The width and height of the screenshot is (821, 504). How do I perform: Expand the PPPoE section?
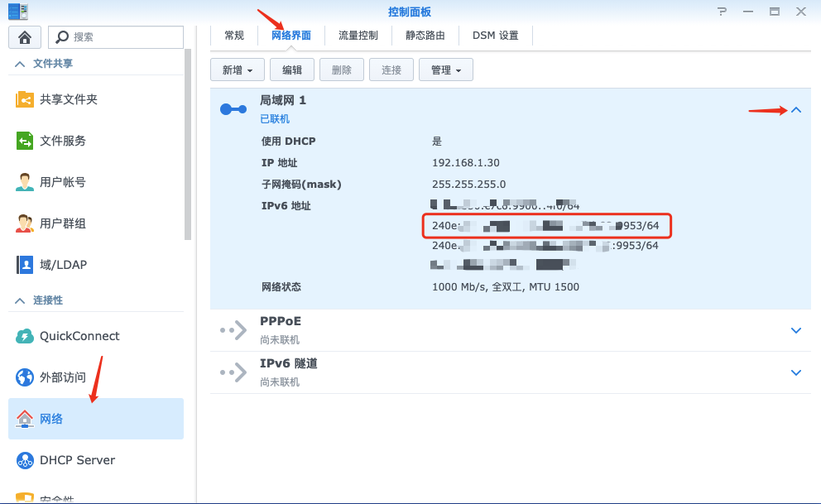point(795,330)
